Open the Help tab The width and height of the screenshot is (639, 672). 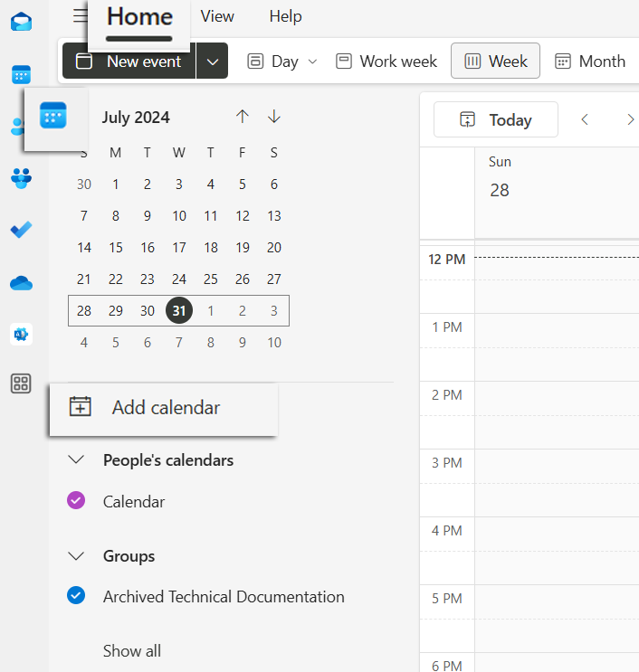click(285, 16)
